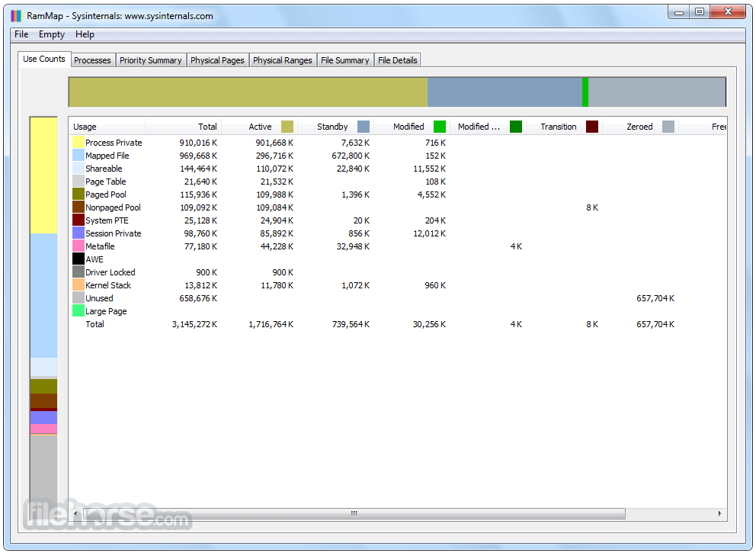Click the light gray Unused row swatch

click(x=78, y=298)
